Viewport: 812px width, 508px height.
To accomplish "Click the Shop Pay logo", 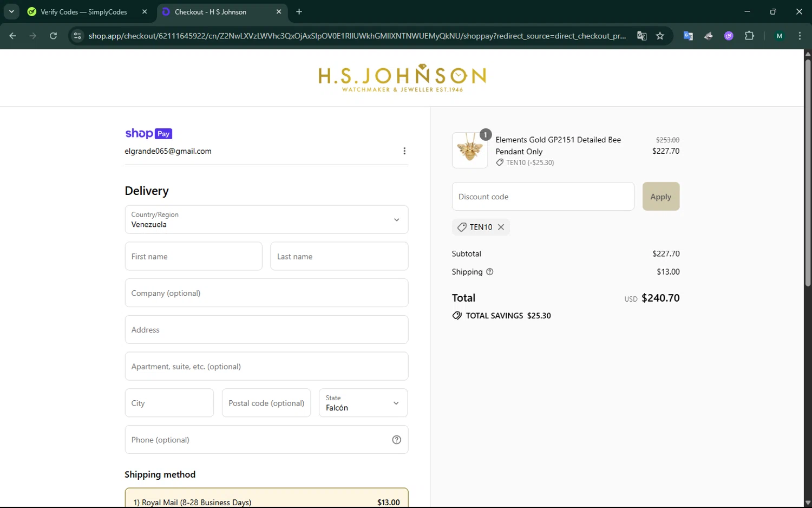I will (148, 133).
